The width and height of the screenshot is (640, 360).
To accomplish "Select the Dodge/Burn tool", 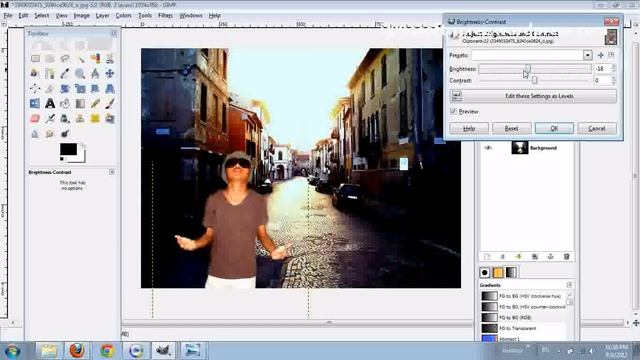I will click(65, 134).
